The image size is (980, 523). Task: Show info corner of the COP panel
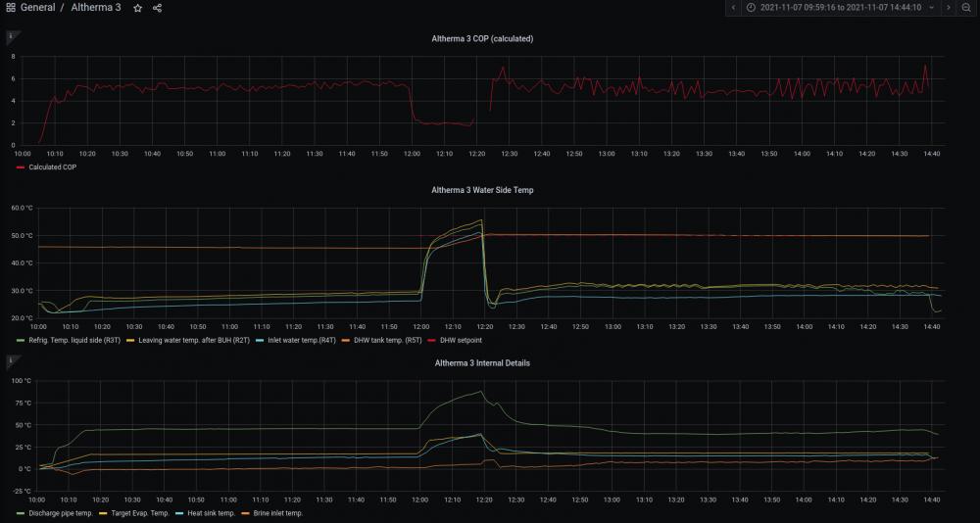[10, 37]
